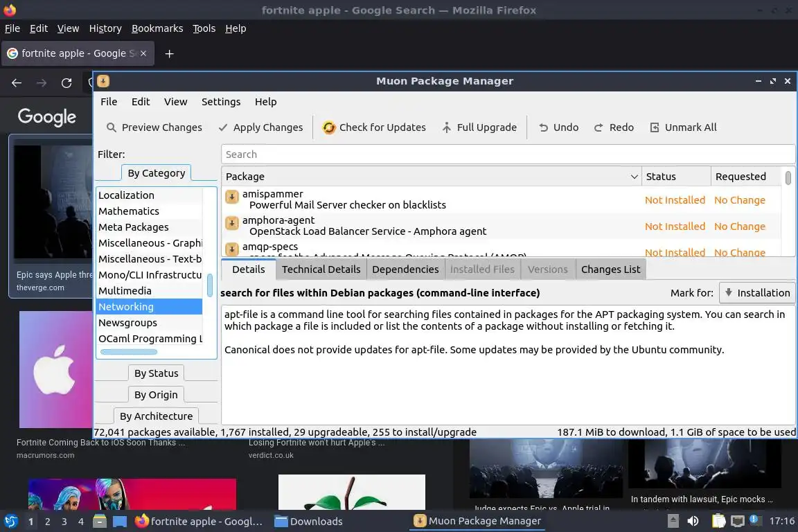Click the network monitor tray icon
The image size is (798, 532).
[x=737, y=521]
